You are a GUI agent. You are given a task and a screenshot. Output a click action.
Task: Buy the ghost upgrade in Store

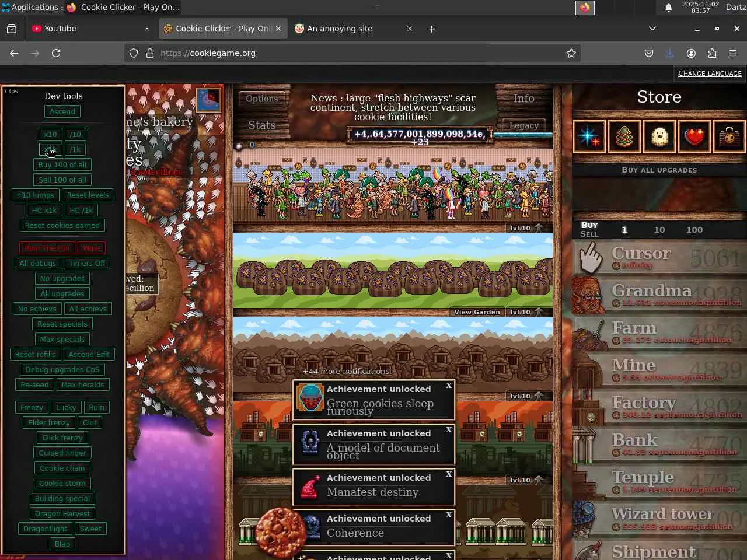(x=659, y=136)
